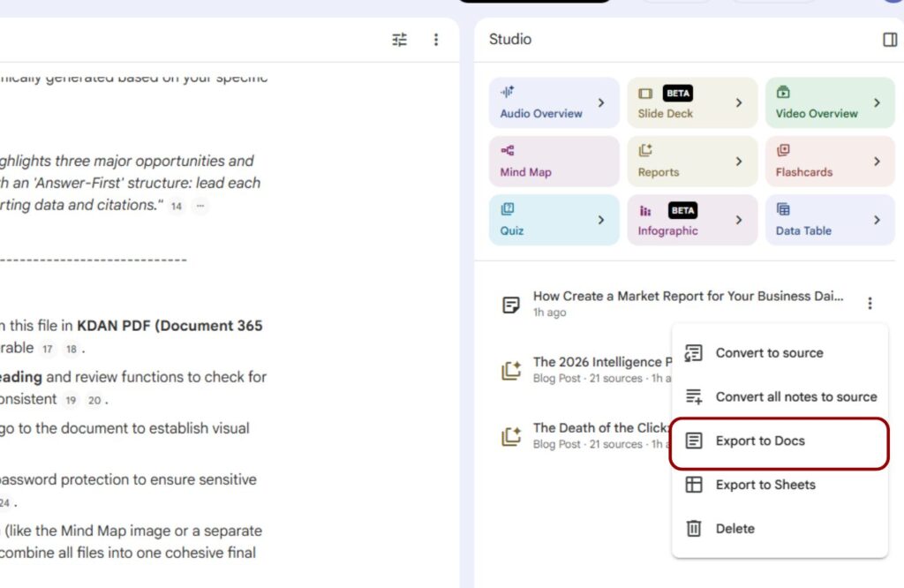The image size is (904, 588).
Task: Click the note's three-dot more options button
Action: (870, 304)
